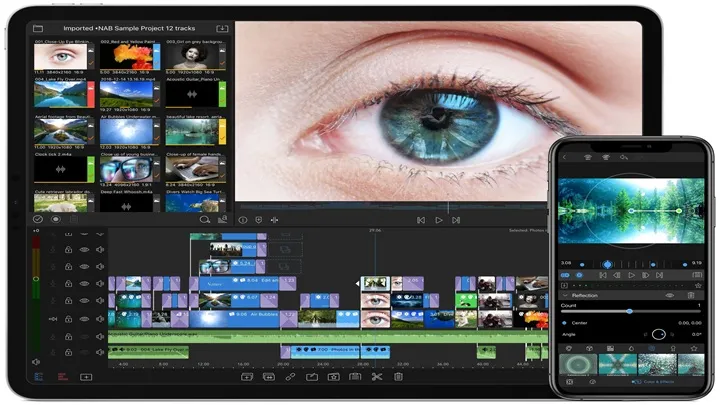Click the search magnifier in media library
Image resolution: width=720 pixels, height=405 pixels.
tap(204, 219)
